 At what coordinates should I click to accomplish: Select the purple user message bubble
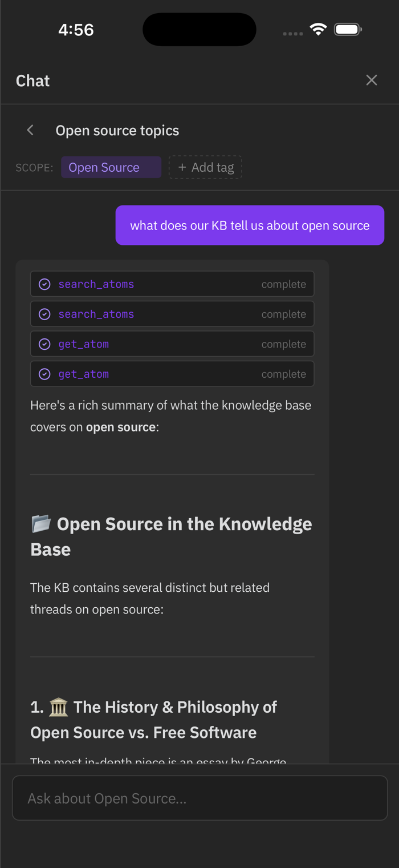(250, 225)
